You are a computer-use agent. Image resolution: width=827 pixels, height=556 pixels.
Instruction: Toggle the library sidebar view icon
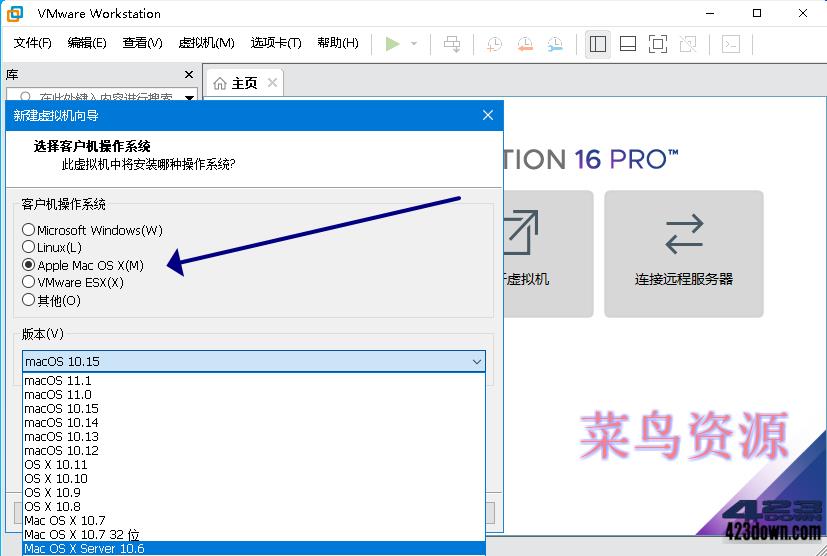(x=598, y=43)
